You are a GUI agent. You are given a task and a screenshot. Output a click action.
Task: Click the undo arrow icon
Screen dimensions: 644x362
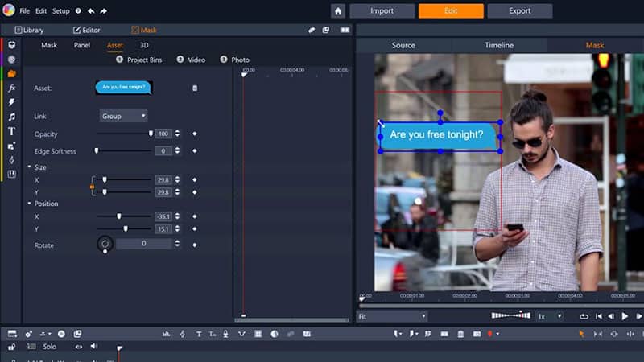tap(90, 11)
